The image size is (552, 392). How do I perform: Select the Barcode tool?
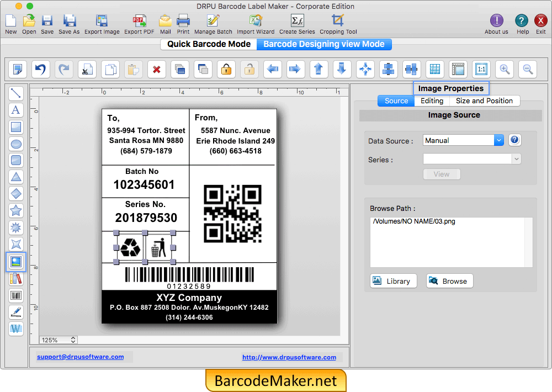16,295
